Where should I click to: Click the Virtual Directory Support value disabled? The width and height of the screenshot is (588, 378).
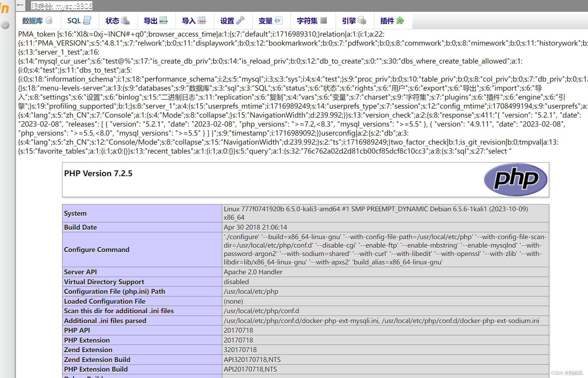(x=236, y=282)
